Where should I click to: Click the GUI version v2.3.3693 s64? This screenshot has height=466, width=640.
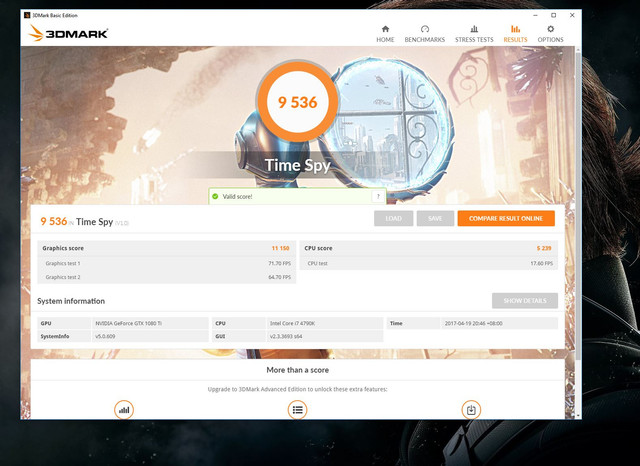pyautogui.click(x=286, y=336)
